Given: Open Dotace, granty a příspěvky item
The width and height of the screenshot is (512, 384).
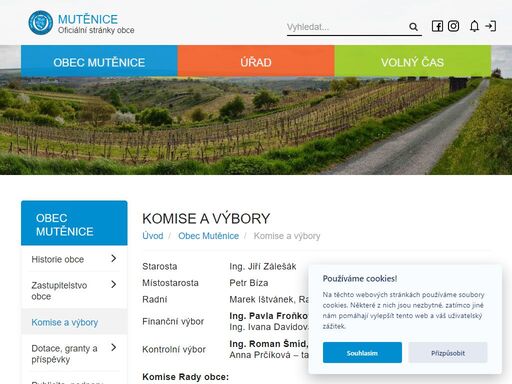Looking at the screenshot, I should [64, 354].
